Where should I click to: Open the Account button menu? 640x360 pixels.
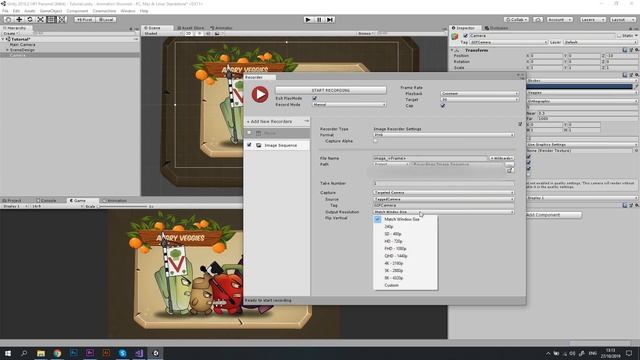(560, 20)
